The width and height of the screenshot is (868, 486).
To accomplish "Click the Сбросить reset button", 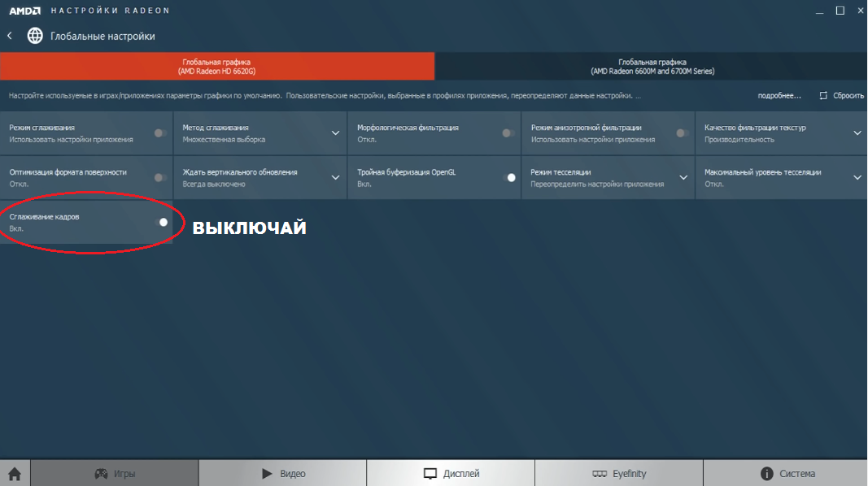I will [x=841, y=96].
